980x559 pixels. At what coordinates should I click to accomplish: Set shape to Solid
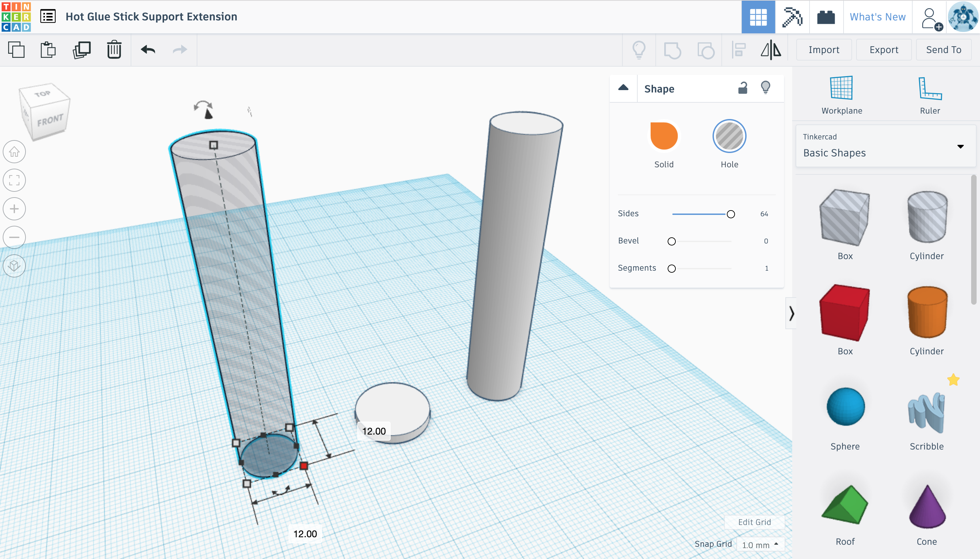tap(664, 137)
